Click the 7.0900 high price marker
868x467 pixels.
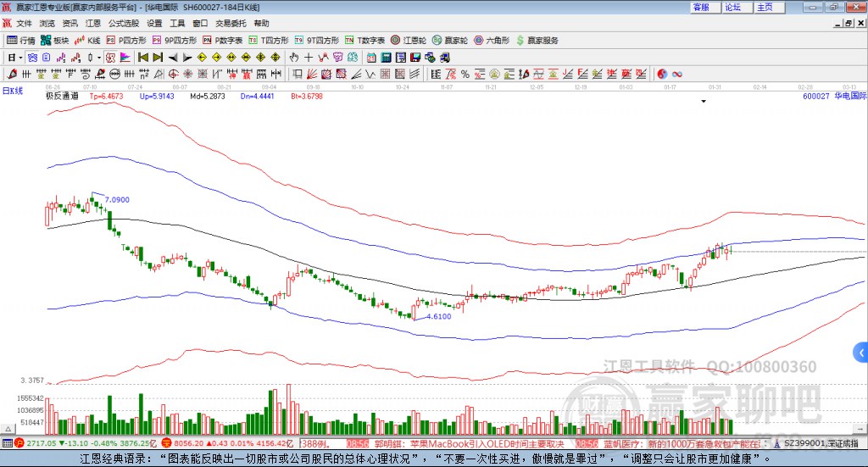pos(116,199)
